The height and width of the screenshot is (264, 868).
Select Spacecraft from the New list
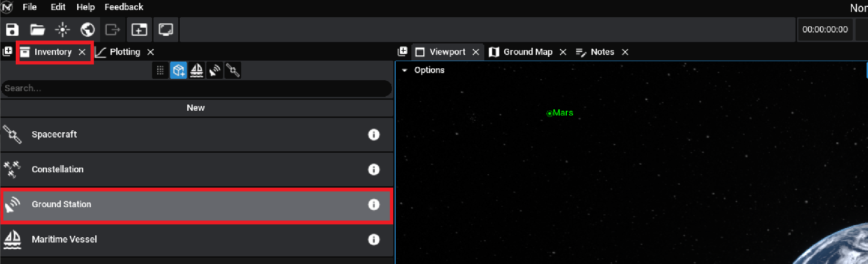54,135
